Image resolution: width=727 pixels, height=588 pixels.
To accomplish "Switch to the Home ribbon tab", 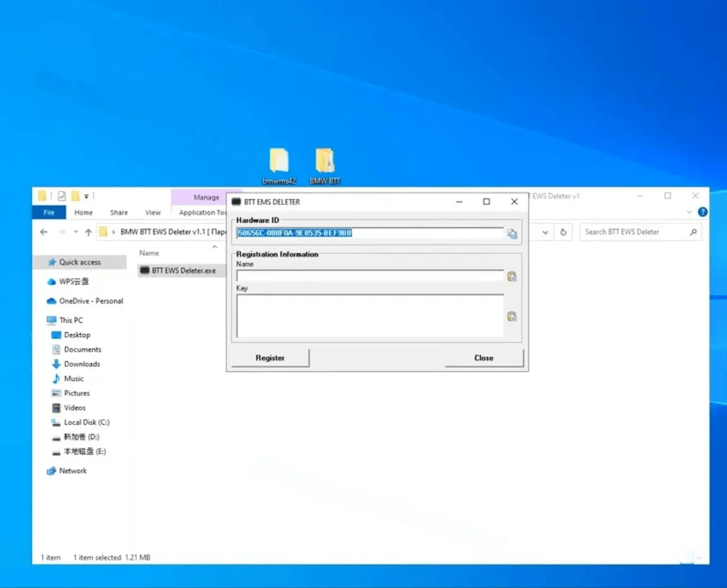I will 83,212.
